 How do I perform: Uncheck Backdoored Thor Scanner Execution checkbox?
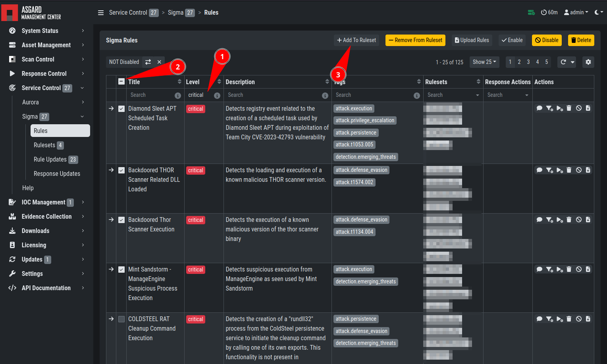[121, 220]
